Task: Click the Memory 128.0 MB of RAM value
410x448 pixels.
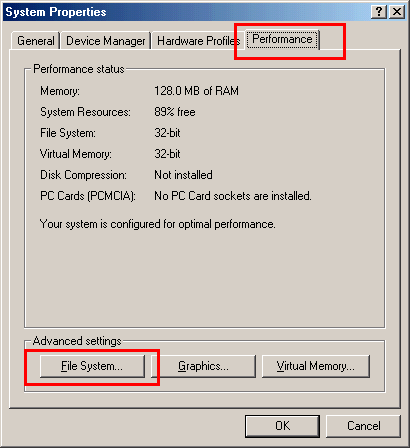Action: pyautogui.click(x=196, y=91)
